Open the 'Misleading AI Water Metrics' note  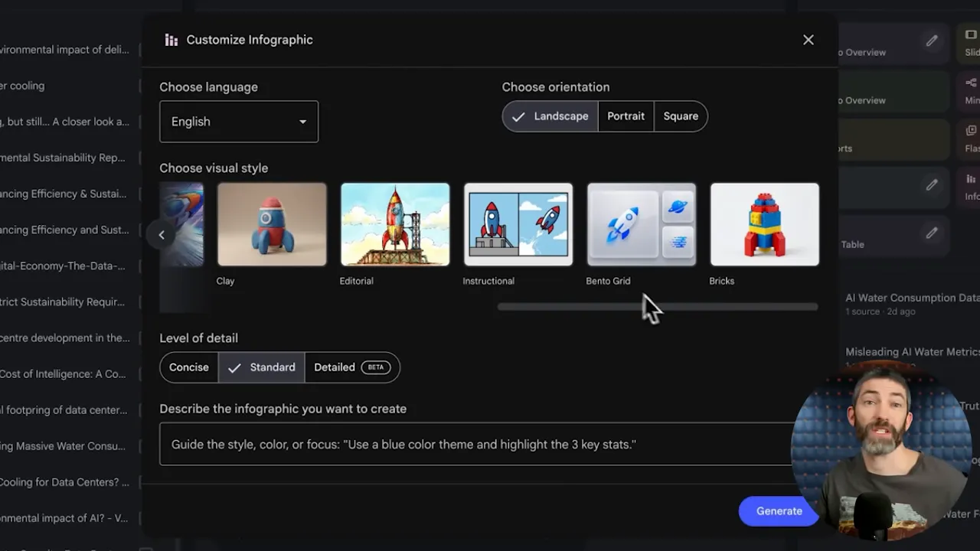[912, 352]
